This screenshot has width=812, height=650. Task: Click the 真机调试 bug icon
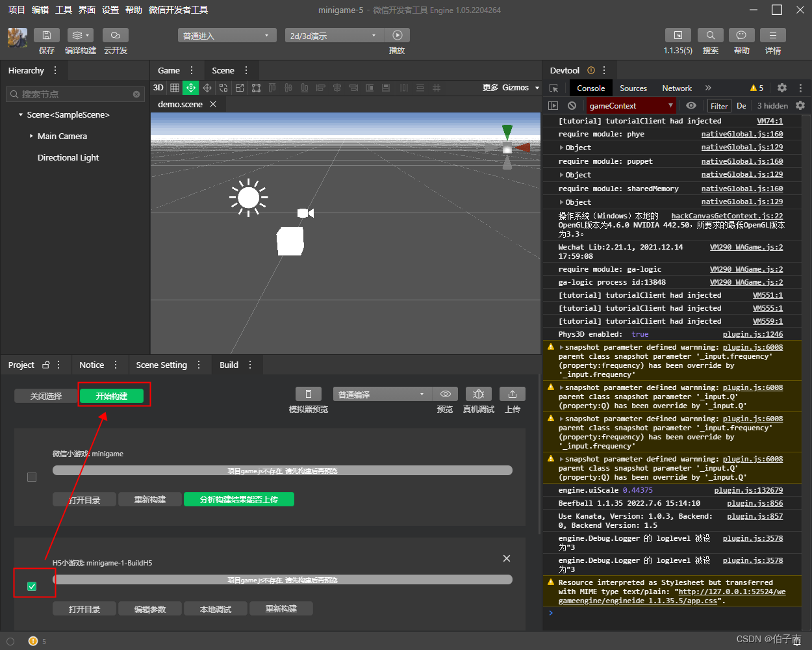[x=479, y=394]
